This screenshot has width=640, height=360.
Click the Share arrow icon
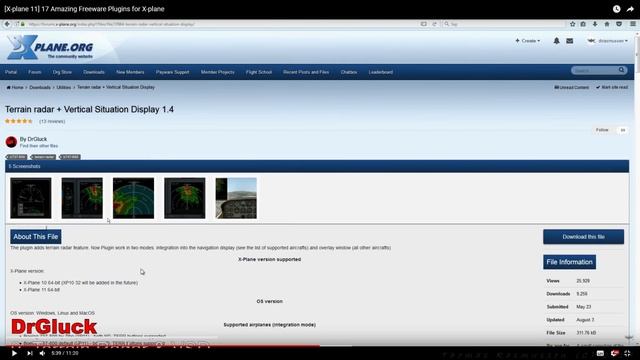pos(630,9)
